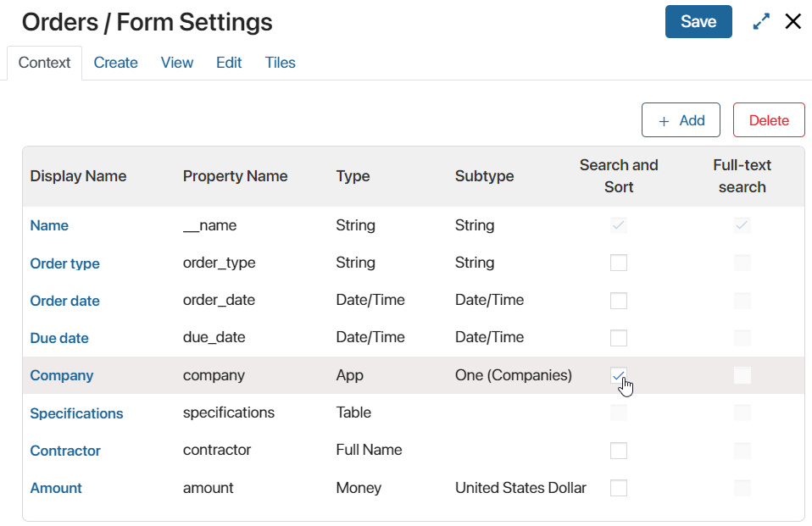Image resolution: width=812 pixels, height=526 pixels.
Task: Switch to the Create tab
Action: [115, 63]
